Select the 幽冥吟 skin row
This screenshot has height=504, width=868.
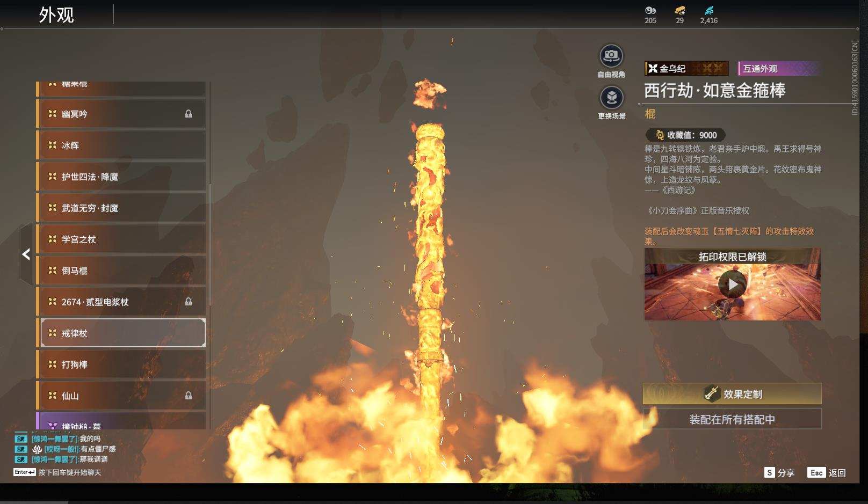pyautogui.click(x=121, y=114)
